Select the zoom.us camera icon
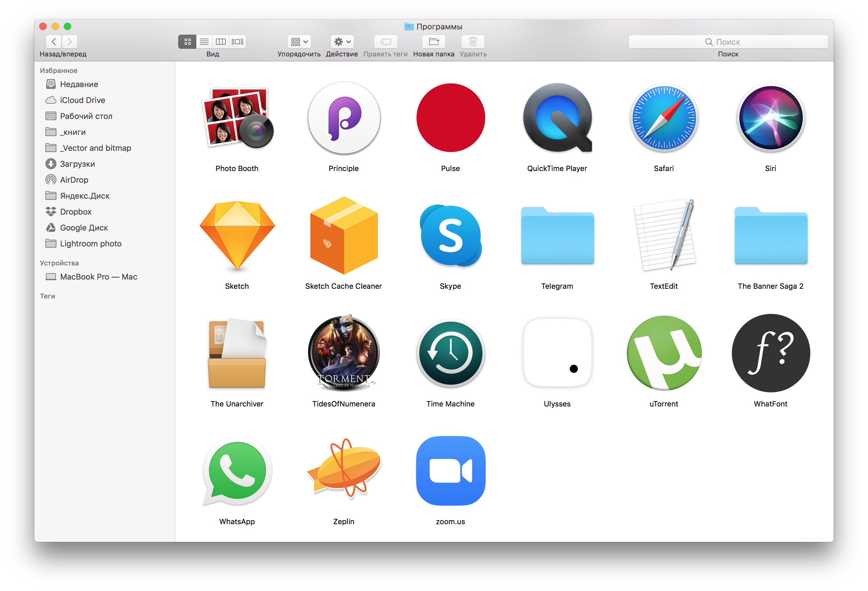This screenshot has width=868, height=591. 451,471
